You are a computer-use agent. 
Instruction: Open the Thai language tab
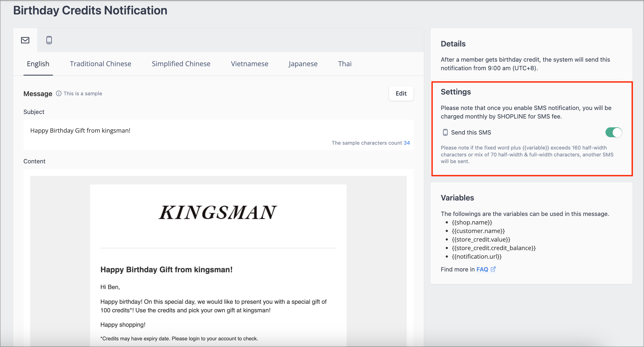345,64
